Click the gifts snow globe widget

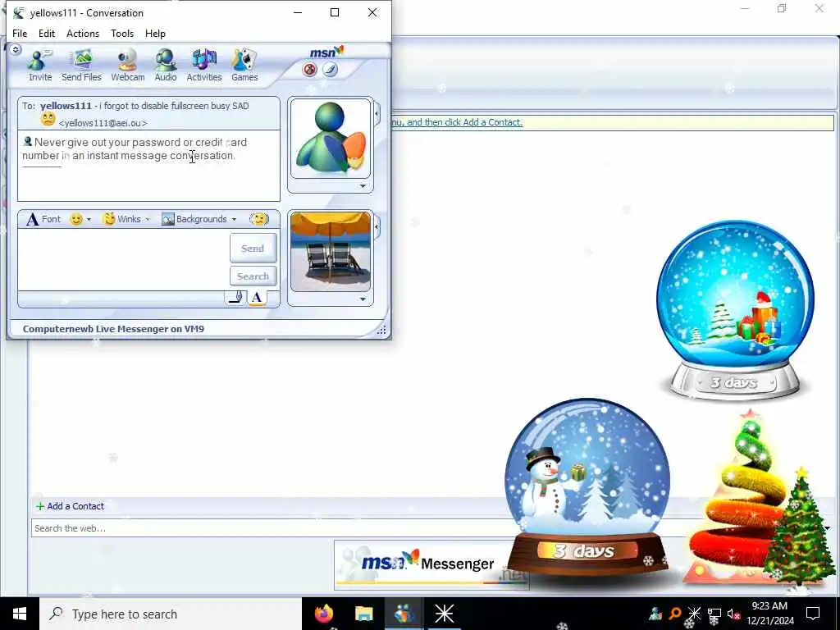pyautogui.click(x=734, y=311)
